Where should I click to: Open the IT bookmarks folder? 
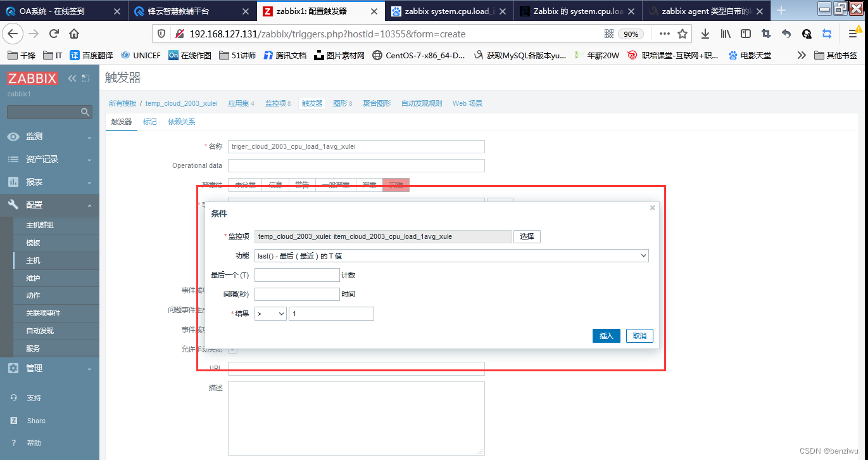(53, 55)
